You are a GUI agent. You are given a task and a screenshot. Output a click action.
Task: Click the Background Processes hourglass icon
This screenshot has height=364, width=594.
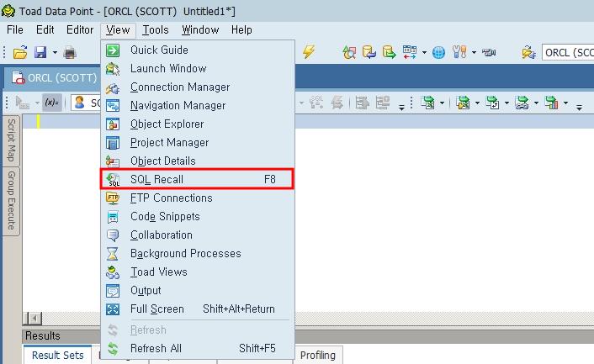[113, 254]
